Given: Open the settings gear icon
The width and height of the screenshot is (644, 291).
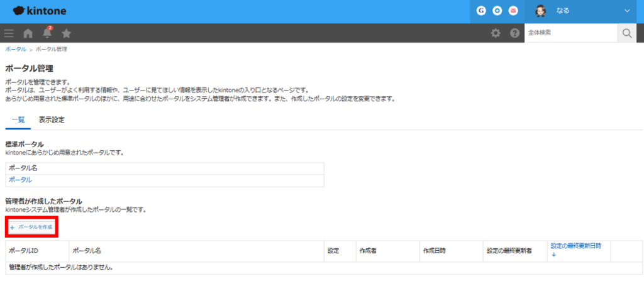Looking at the screenshot, I should (x=496, y=33).
